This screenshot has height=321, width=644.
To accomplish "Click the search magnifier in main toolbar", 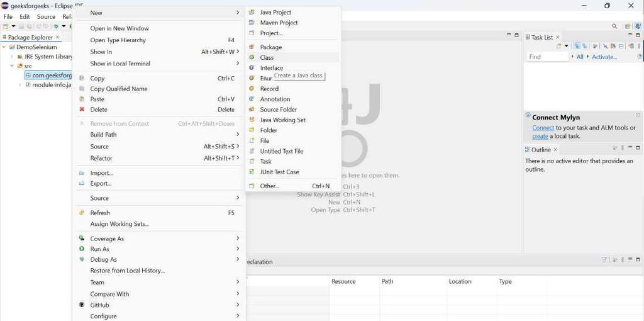I will 614,26.
